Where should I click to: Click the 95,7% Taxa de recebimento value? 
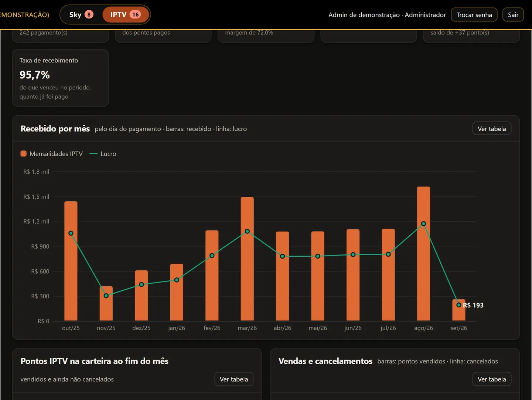pos(35,75)
